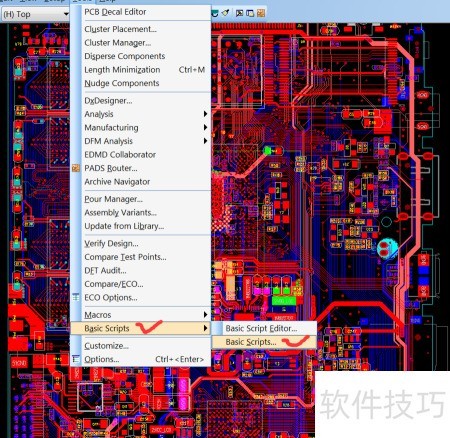This screenshot has height=438, width=450.
Task: Expand the Manufacturing submenu
Action: (x=205, y=128)
